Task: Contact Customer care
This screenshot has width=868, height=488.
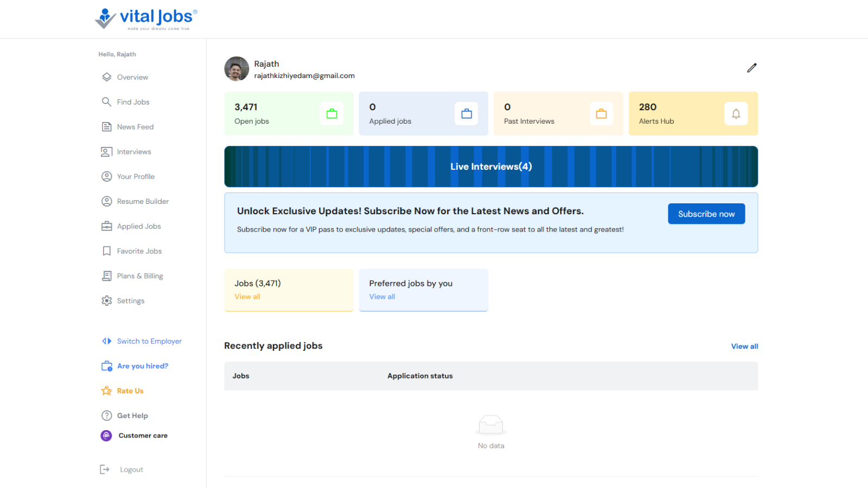Action: coord(143,435)
